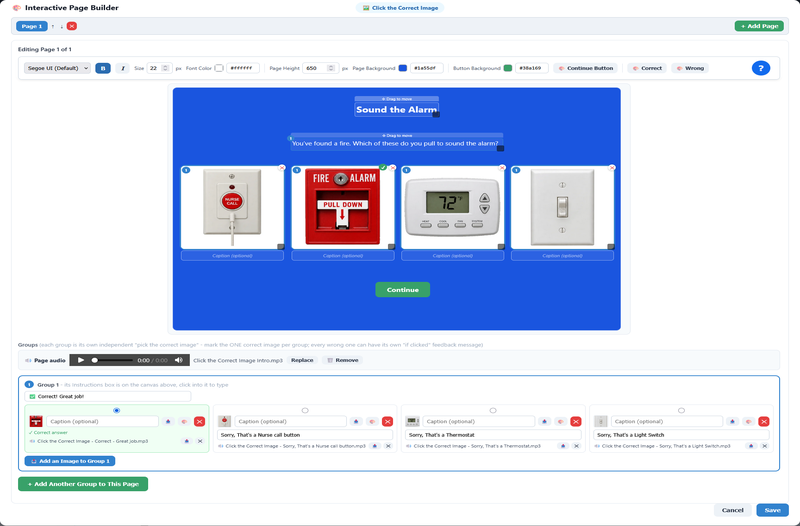Image resolution: width=800 pixels, height=526 pixels.
Task: Adjust page height stepper arrows
Action: (x=331, y=68)
